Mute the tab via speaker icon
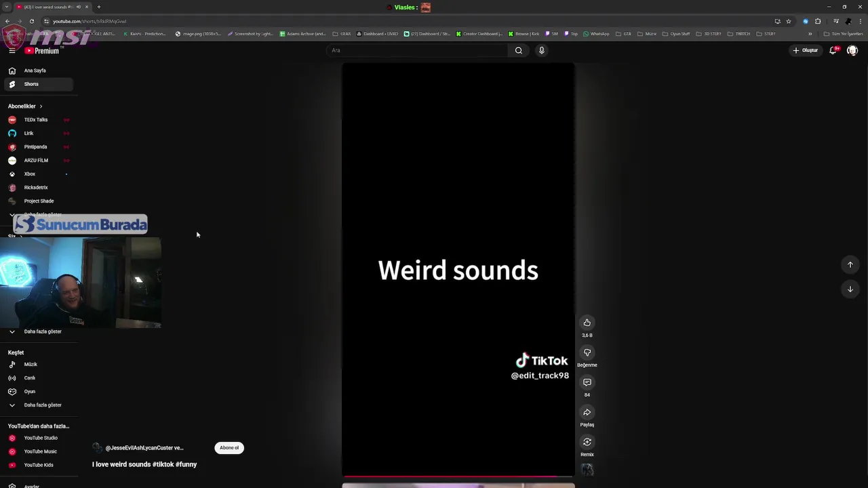Screen dimensions: 868x488 pyautogui.click(x=78, y=7)
